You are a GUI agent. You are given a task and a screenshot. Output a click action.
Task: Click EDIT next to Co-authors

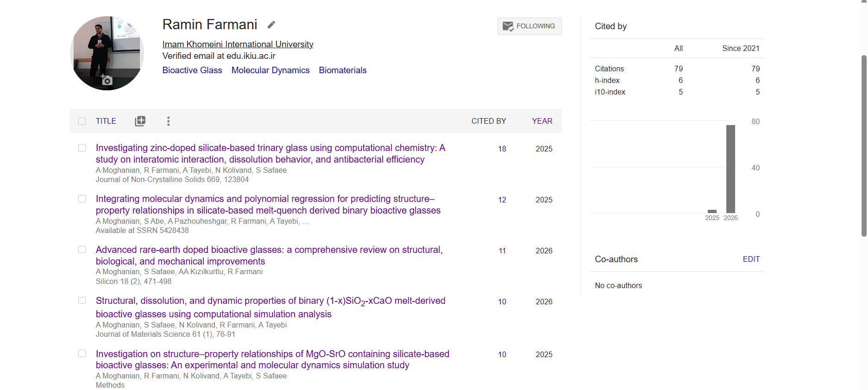point(751,259)
